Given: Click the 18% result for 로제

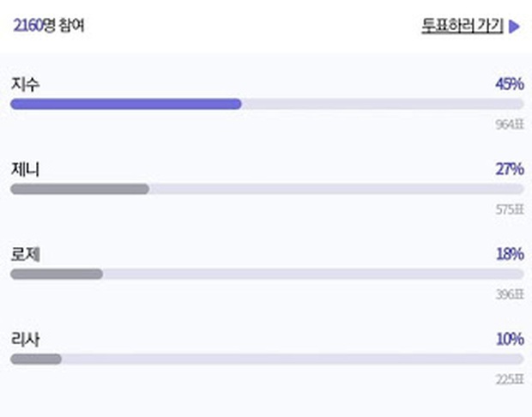Looking at the screenshot, I should (x=509, y=254).
